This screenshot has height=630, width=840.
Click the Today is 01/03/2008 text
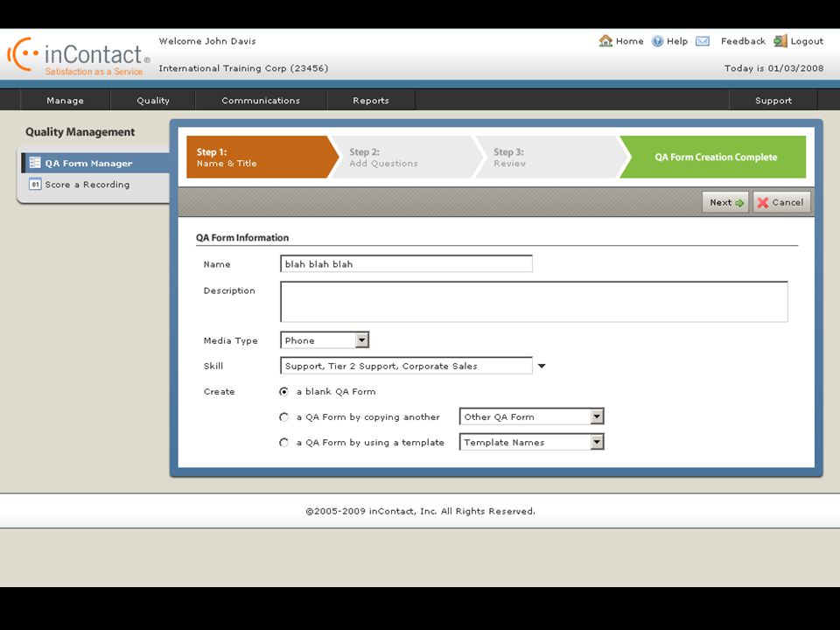(773, 68)
